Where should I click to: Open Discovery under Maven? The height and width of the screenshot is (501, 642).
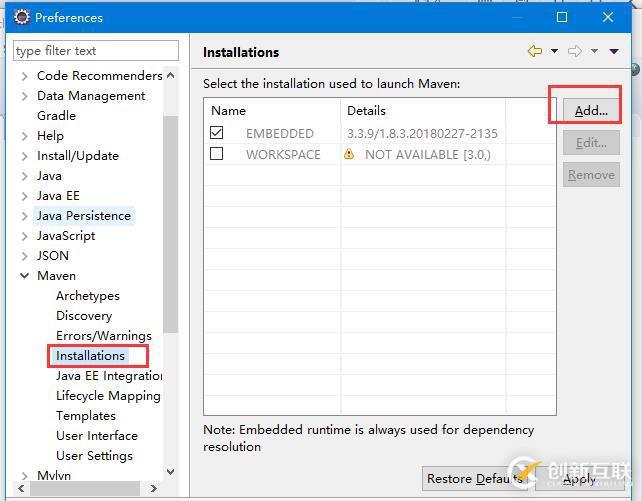pyautogui.click(x=84, y=316)
